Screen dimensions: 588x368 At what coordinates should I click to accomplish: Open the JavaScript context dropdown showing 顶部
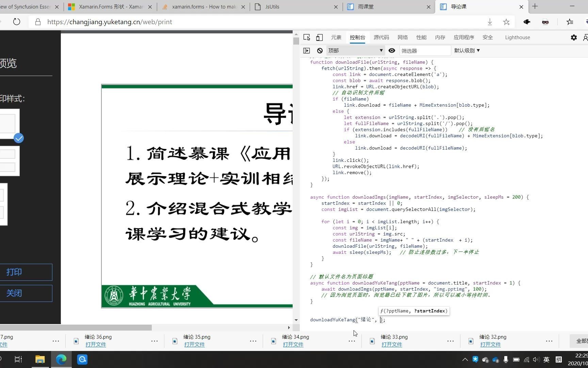(355, 50)
